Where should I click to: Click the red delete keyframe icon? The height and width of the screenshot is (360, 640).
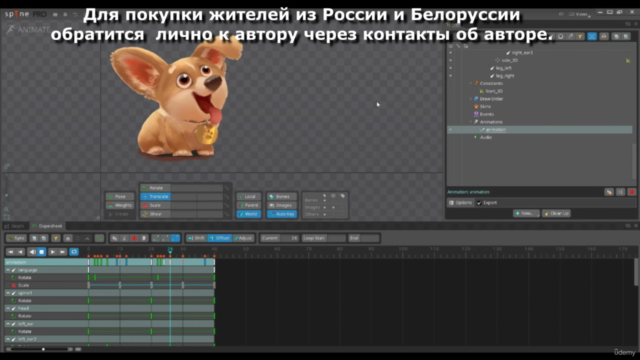click(x=134, y=238)
